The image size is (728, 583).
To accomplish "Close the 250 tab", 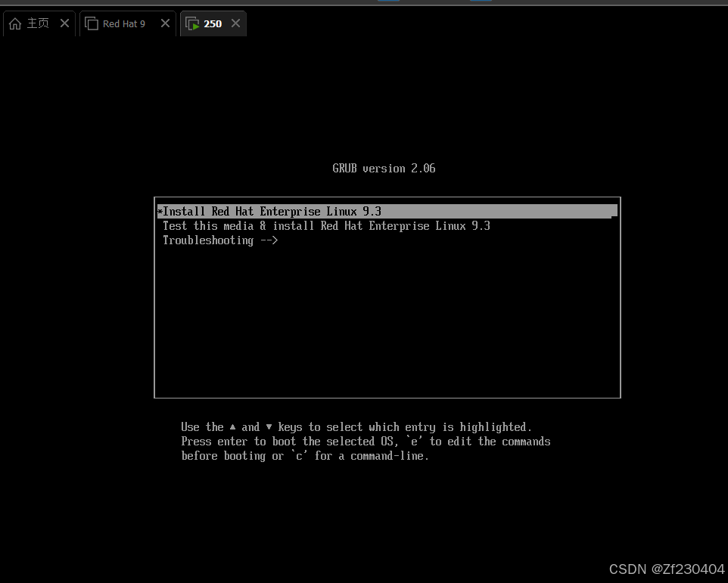I will tap(236, 23).
